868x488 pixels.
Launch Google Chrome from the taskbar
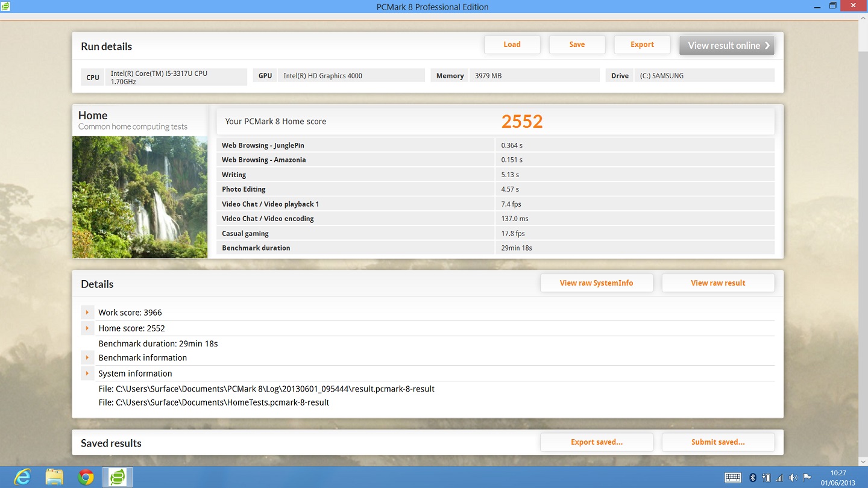click(86, 477)
